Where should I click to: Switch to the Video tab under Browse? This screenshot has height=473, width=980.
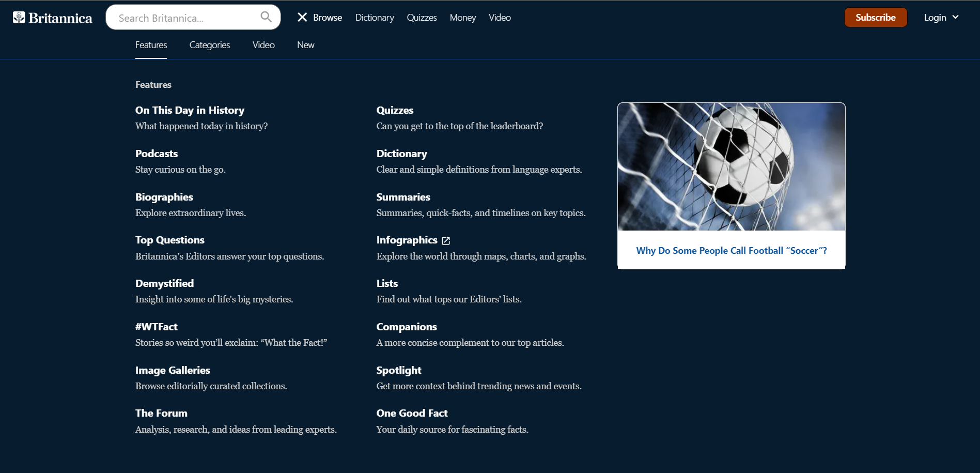[263, 45]
